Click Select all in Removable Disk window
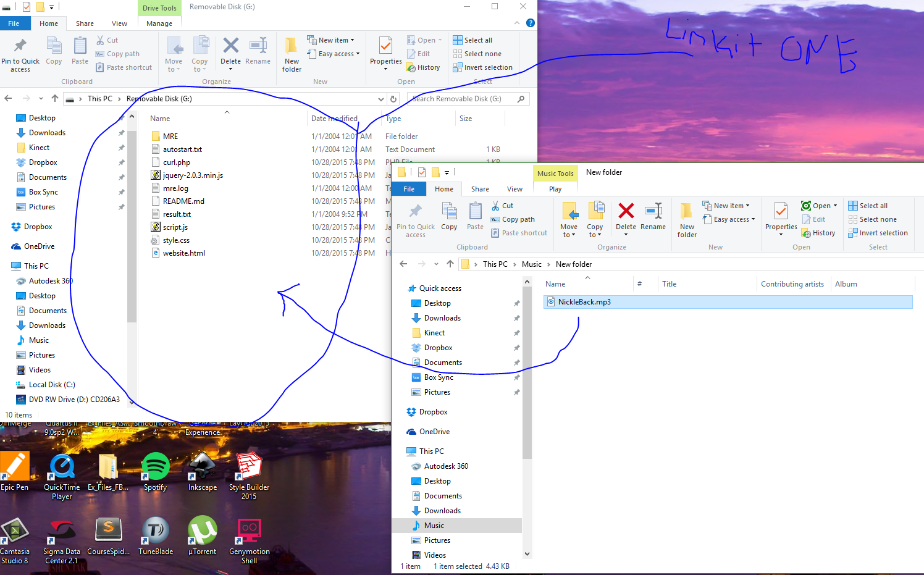The height and width of the screenshot is (575, 924). point(472,40)
